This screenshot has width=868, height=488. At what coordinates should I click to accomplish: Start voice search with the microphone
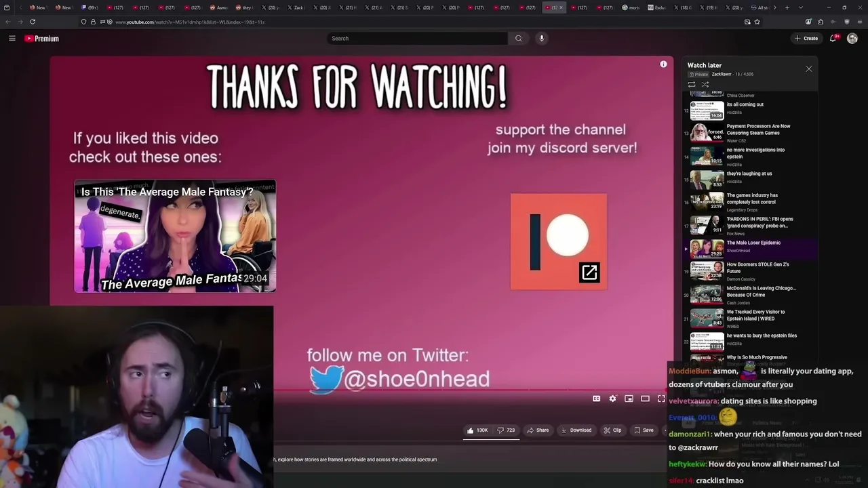542,39
